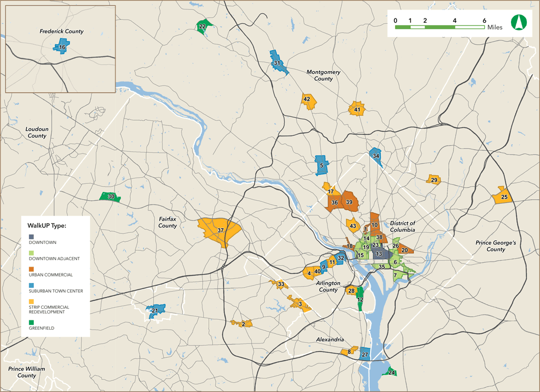
Task: Click blue area 16 in Frederick County inset
Action: [x=62, y=47]
